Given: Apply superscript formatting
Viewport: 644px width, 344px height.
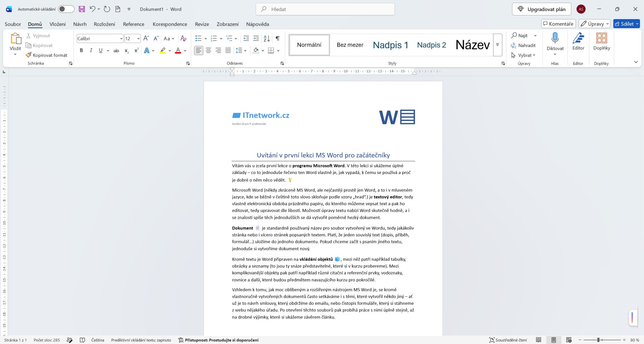Looking at the screenshot, I should click(x=136, y=51).
